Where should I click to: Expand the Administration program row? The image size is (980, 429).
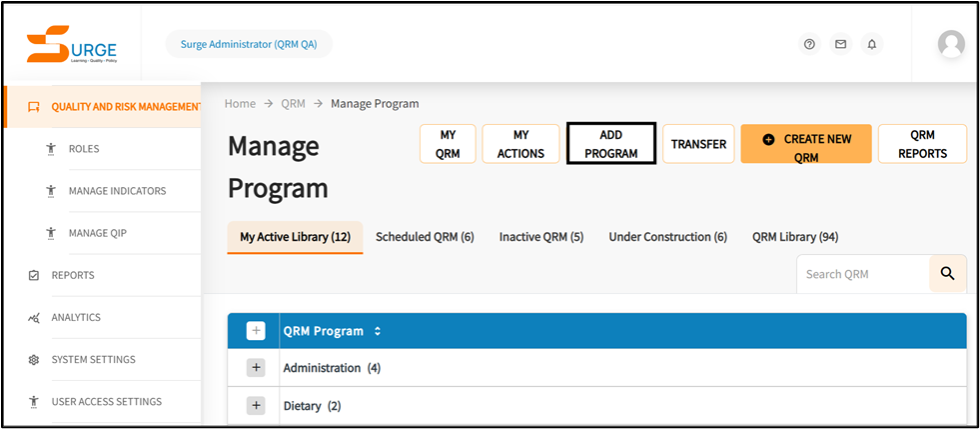click(256, 368)
